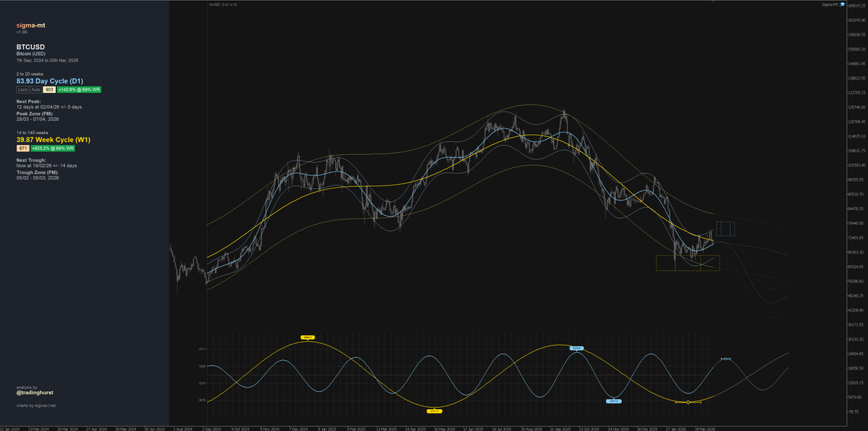Image resolution: width=868 pixels, height=431 pixels.
Task: Click the blue trough label near Nov 2025
Action: (x=612, y=401)
